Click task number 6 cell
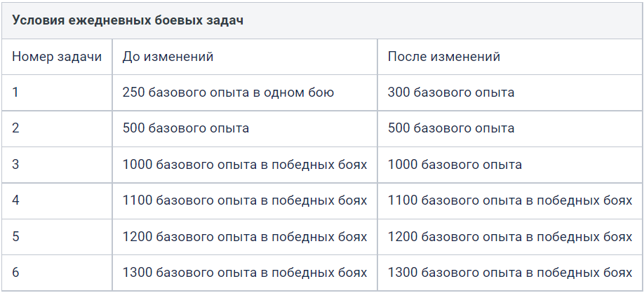Viewport: 644px width, 293px height. [x=57, y=273]
